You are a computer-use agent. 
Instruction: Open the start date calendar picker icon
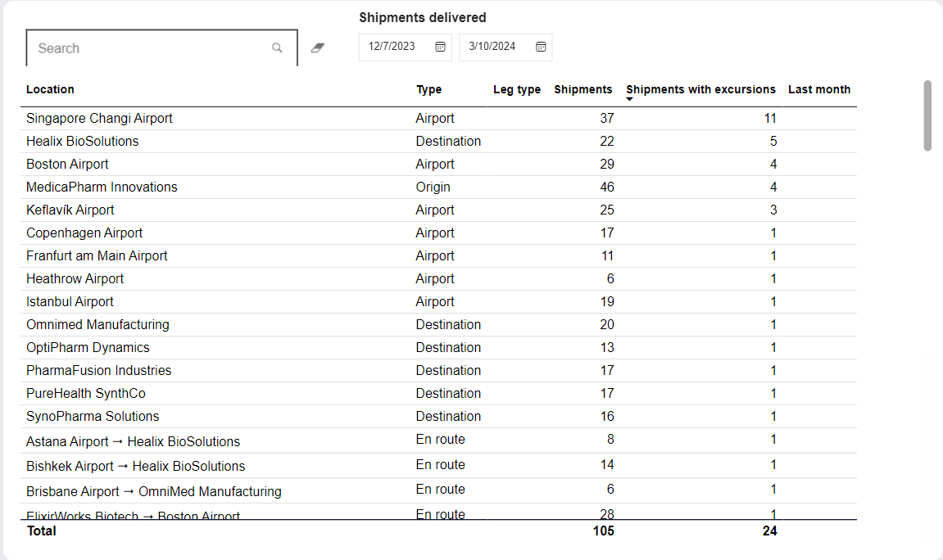tap(440, 47)
